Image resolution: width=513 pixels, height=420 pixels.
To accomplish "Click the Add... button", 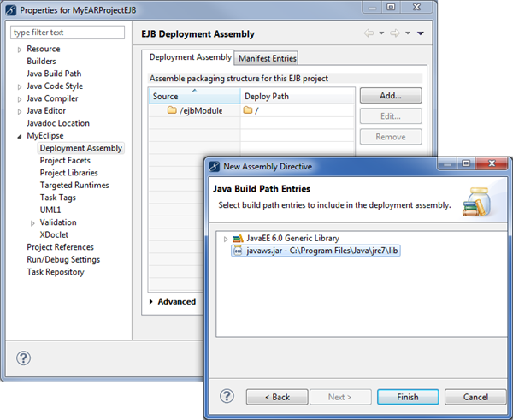I will [x=390, y=96].
